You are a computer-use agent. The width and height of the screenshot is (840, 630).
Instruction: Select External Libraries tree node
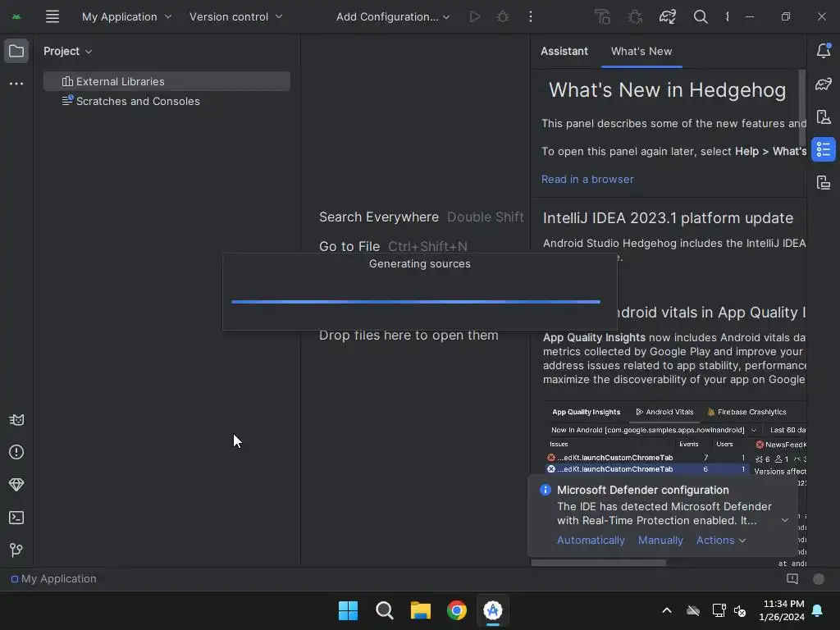pos(167,81)
